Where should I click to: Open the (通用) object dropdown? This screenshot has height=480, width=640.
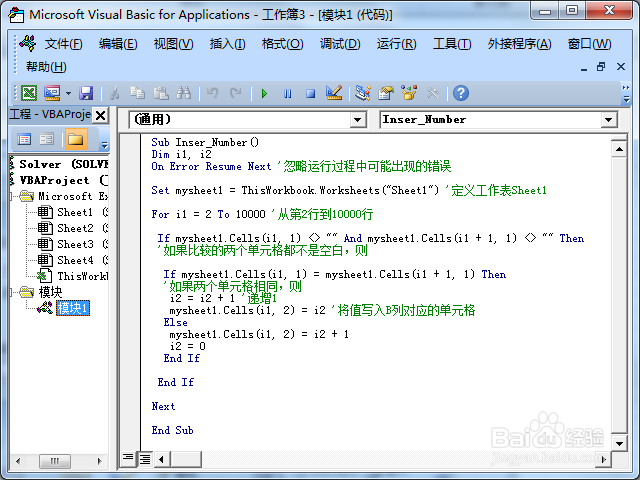click(x=358, y=120)
